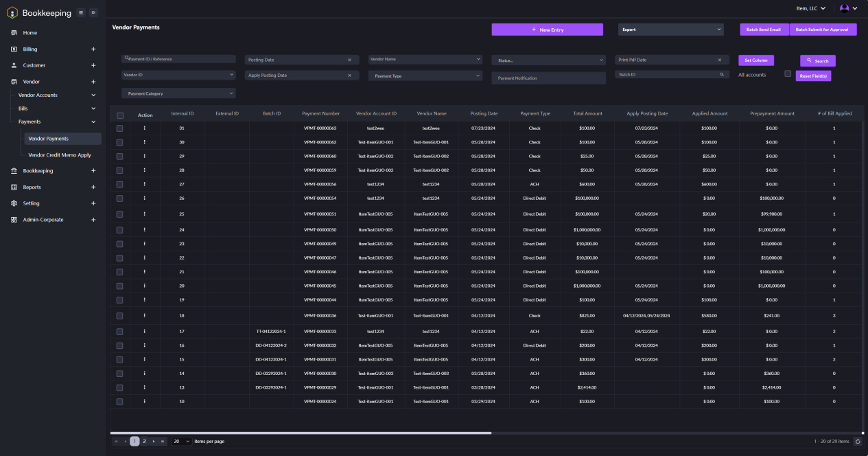The width and height of the screenshot is (868, 456).
Task: Go to Reports in the sidebar
Action: tap(32, 187)
